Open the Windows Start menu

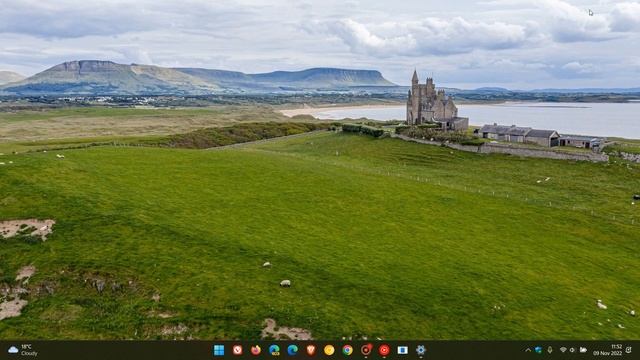pyautogui.click(x=219, y=350)
